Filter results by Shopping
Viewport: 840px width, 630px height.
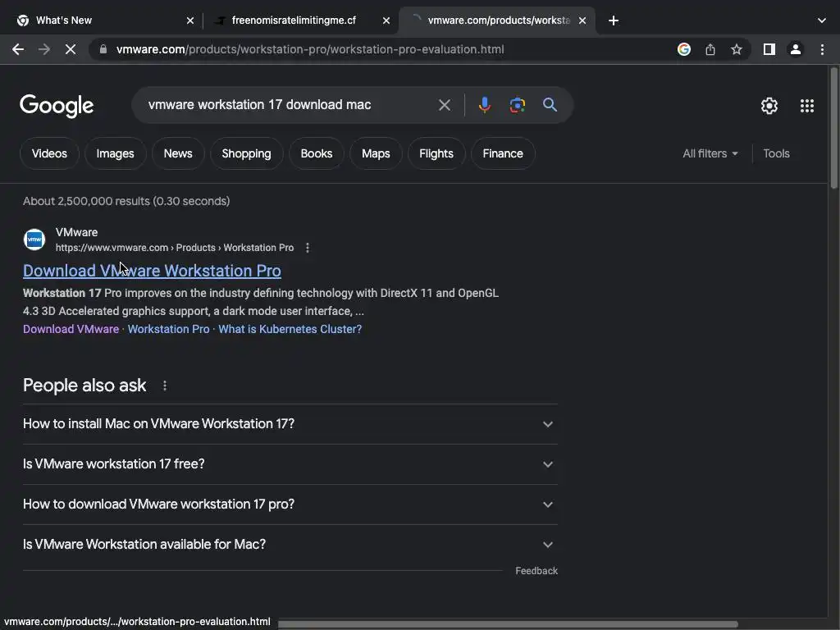246,153
